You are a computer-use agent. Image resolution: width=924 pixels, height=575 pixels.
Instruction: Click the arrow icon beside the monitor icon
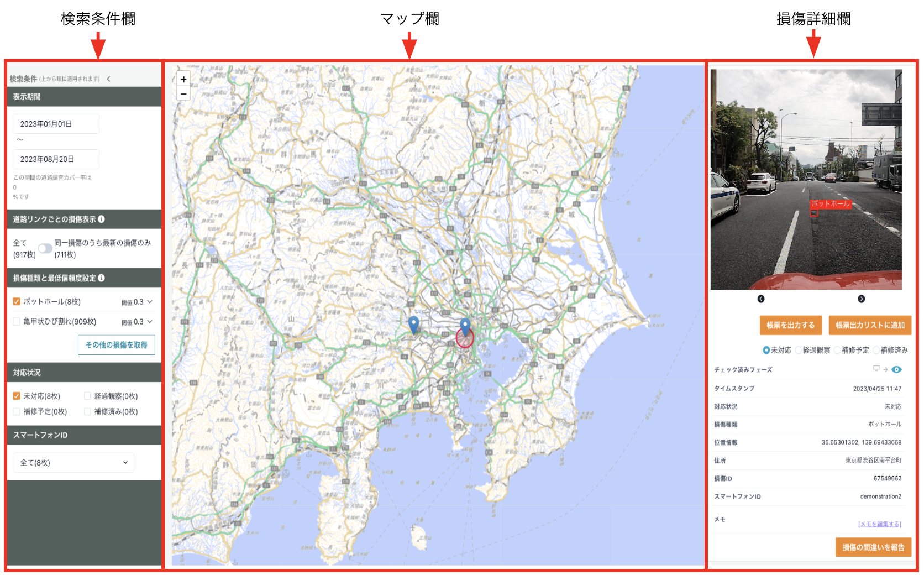pyautogui.click(x=885, y=369)
